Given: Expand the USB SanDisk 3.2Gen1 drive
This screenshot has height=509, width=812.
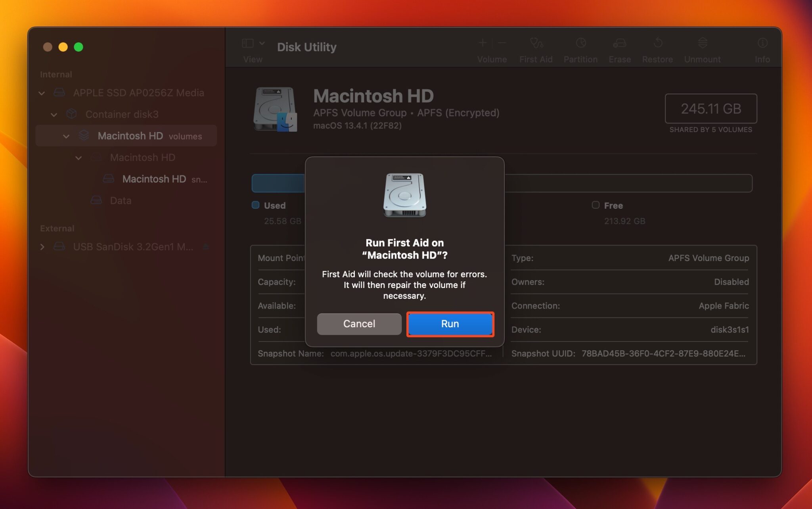Looking at the screenshot, I should pyautogui.click(x=42, y=246).
